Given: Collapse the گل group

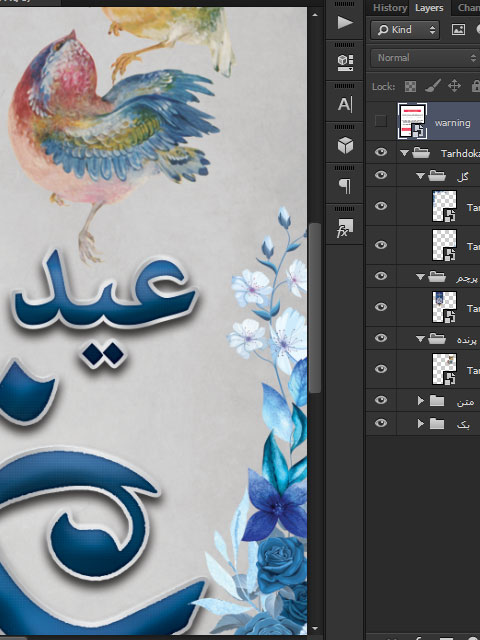Looking at the screenshot, I should pos(420,176).
